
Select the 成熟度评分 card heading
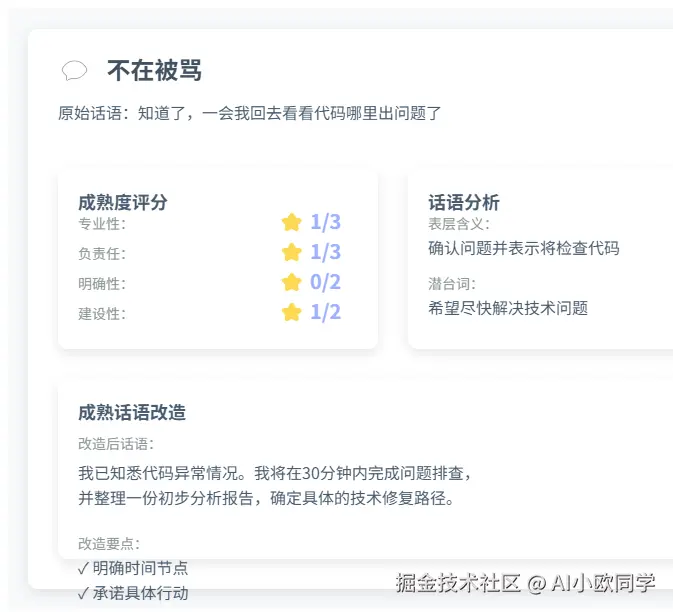click(122, 202)
